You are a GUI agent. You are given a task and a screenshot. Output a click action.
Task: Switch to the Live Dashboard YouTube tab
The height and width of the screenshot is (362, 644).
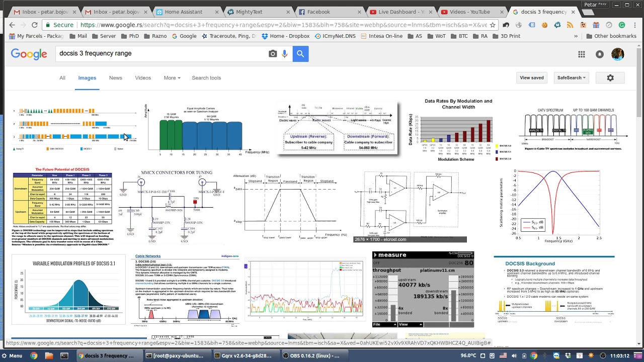(x=401, y=12)
